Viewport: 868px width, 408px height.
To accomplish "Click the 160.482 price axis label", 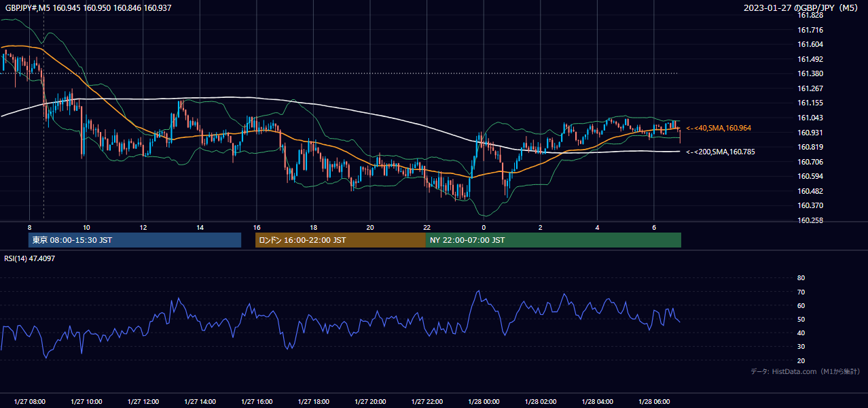I will tap(810, 191).
